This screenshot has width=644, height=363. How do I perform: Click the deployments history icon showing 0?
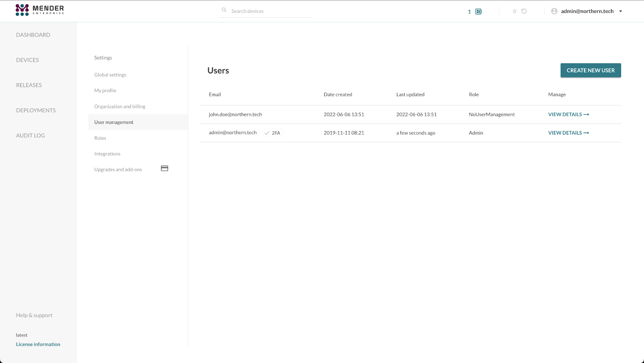pyautogui.click(x=523, y=11)
